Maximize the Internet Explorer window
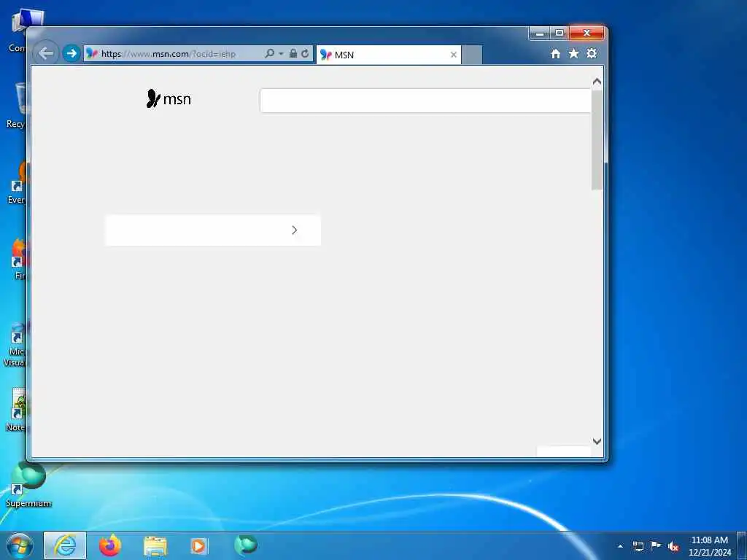This screenshot has width=747, height=560. [560, 34]
